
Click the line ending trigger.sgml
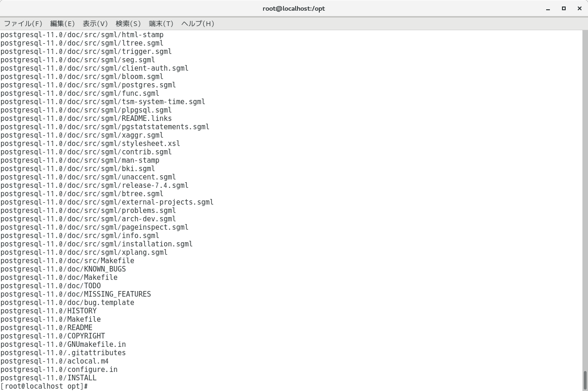(x=86, y=52)
